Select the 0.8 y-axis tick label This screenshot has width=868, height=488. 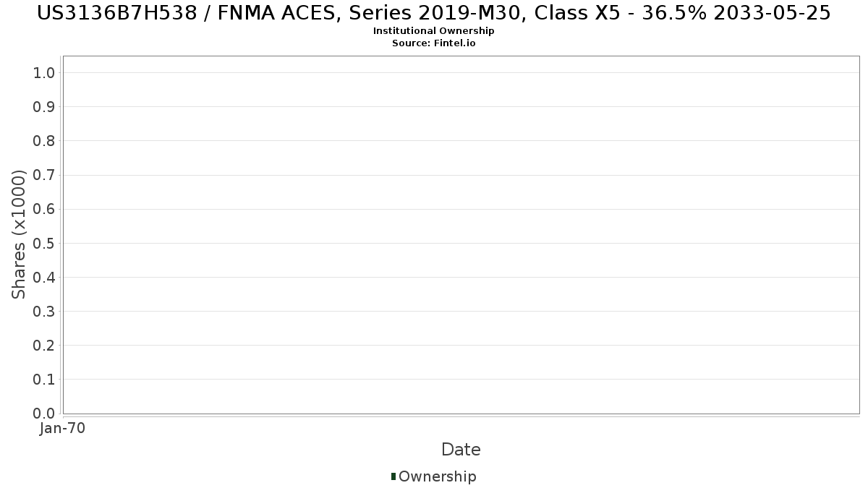(x=44, y=141)
